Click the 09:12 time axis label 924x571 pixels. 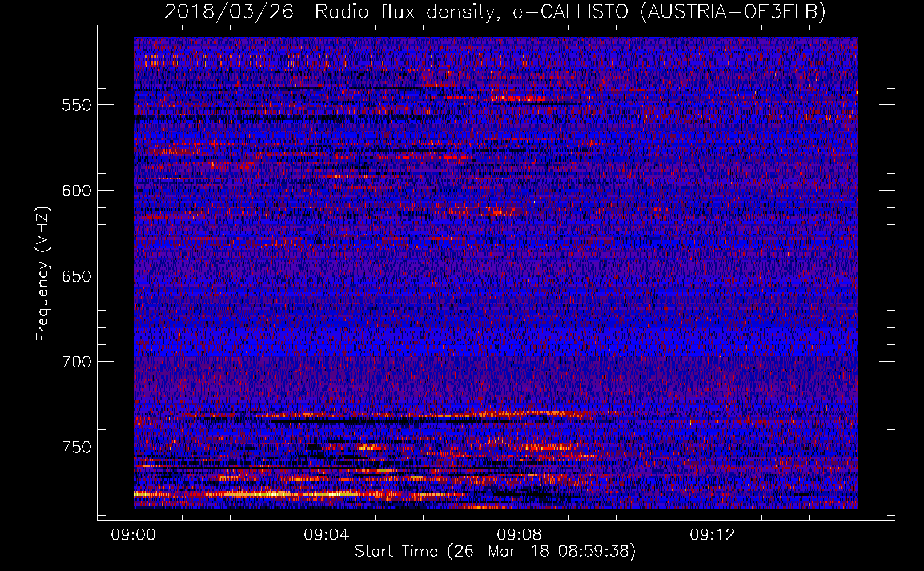[713, 535]
